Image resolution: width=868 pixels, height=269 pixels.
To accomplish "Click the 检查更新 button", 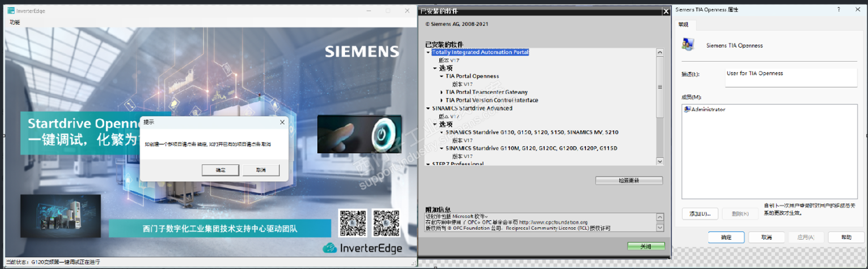I will click(629, 180).
